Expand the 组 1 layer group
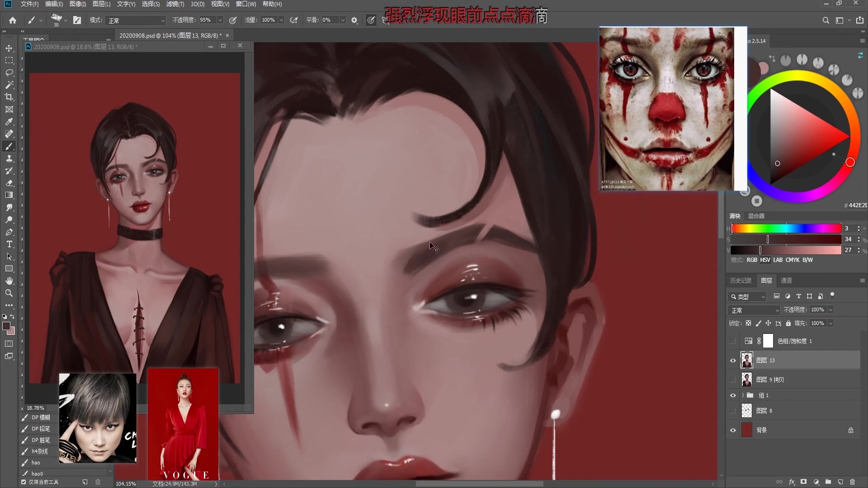Screen dimensions: 868x488 743,395
